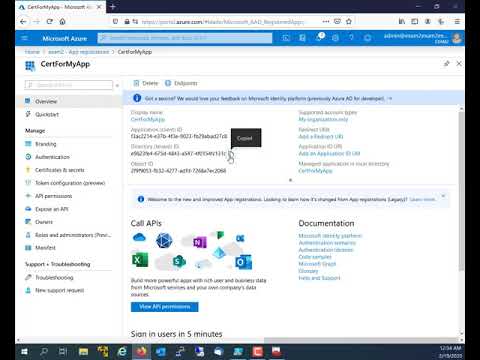Select the Object ID value text
The height and width of the screenshot is (360, 480).
click(178, 171)
